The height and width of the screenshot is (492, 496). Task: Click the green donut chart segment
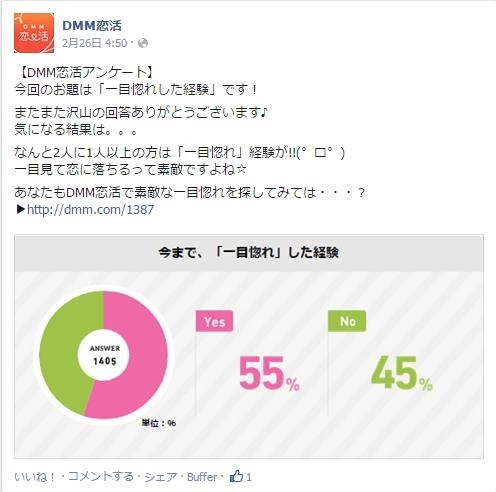63,352
